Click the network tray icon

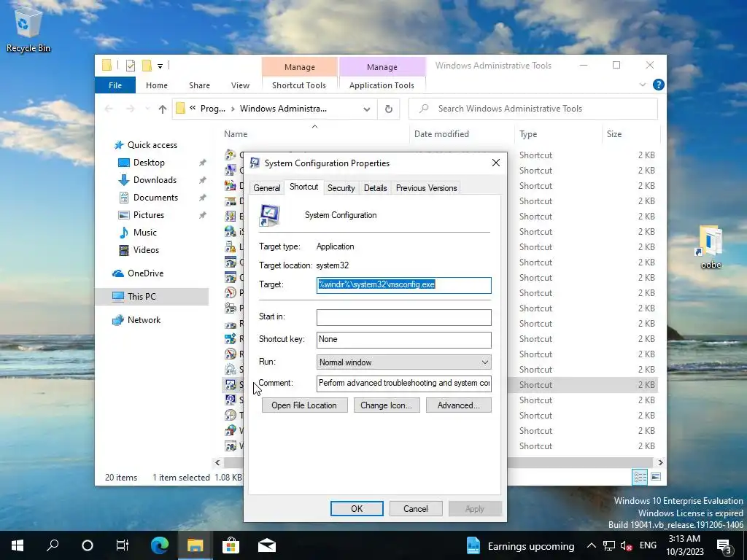pyautogui.click(x=609, y=545)
